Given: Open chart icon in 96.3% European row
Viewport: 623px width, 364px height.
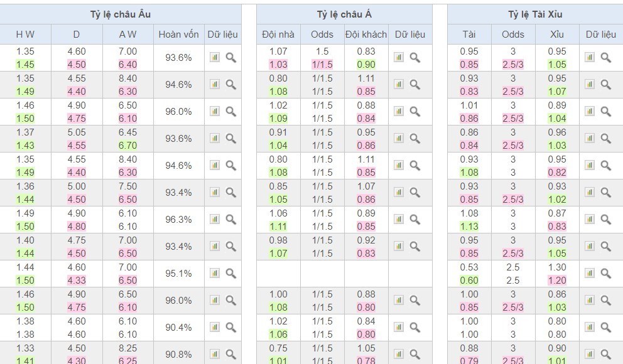Looking at the screenshot, I should (x=215, y=220).
